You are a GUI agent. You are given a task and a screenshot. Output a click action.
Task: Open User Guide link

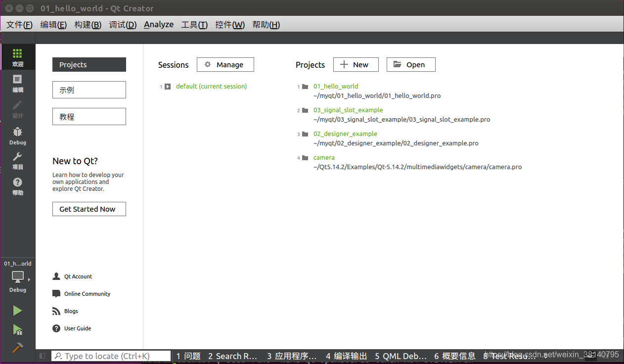coord(78,328)
